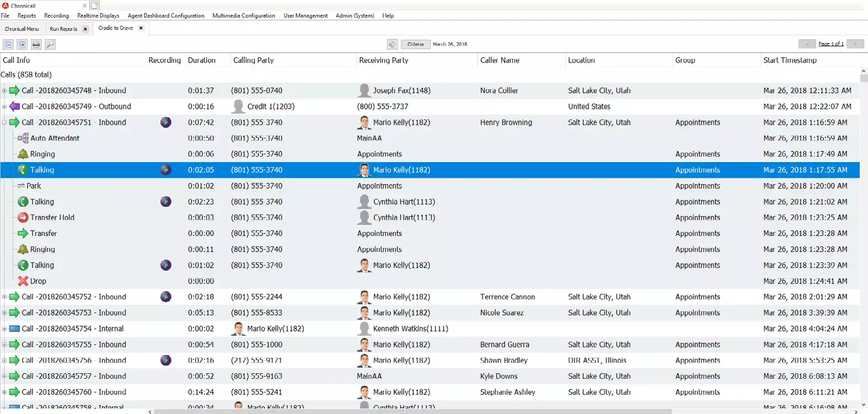Play recording for Call 2018260345752

pos(166,297)
